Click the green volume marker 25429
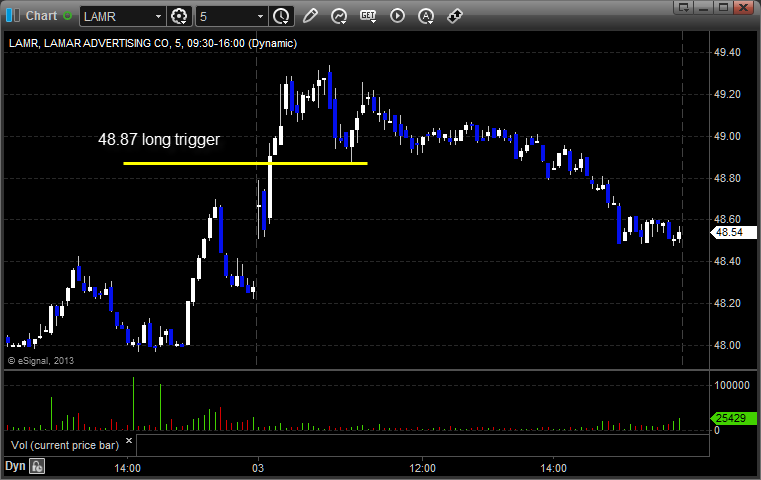The image size is (761, 480). (733, 418)
